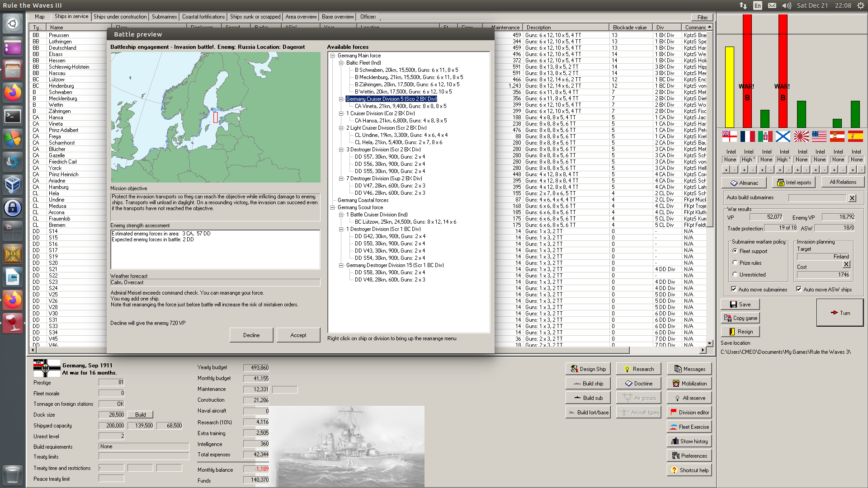Click the yellow British tension bar

(x=730, y=87)
